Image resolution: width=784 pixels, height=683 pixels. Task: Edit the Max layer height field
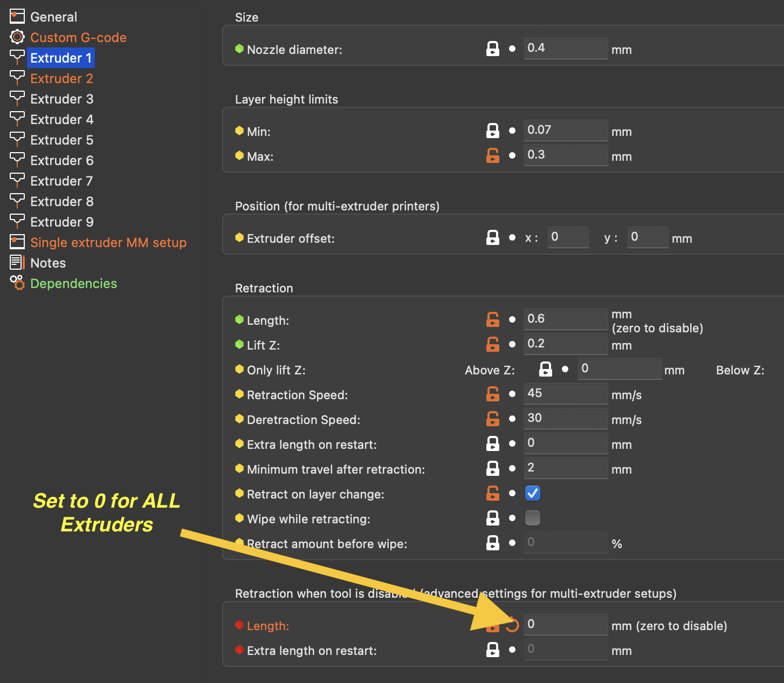[x=566, y=155]
